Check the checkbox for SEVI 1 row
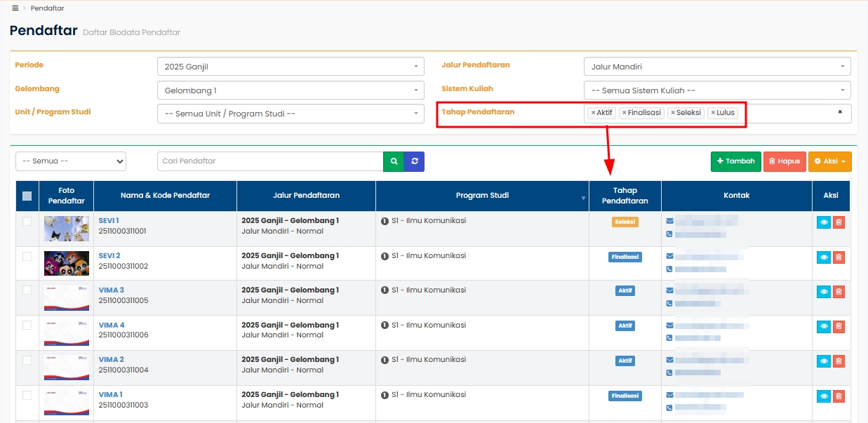 point(27,222)
